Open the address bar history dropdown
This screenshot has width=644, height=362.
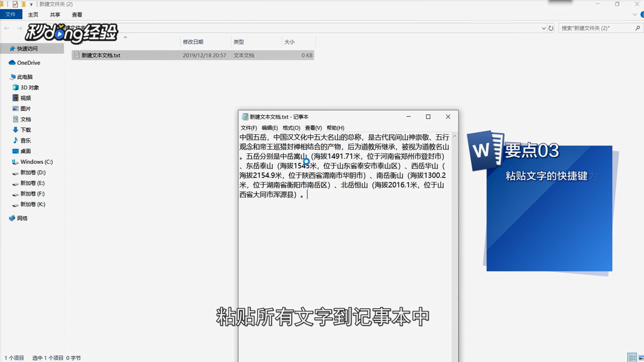coord(543,28)
